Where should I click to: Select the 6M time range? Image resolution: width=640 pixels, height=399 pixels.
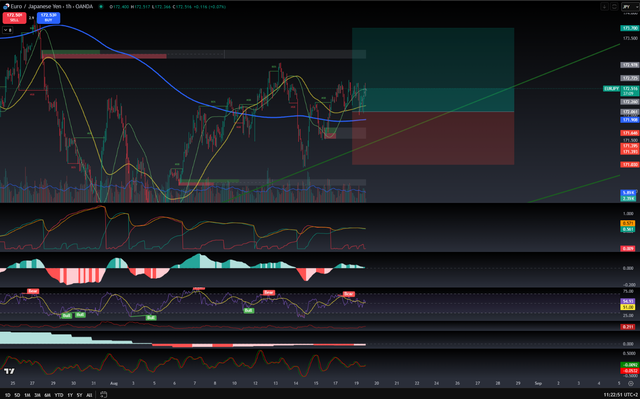pyautogui.click(x=48, y=395)
